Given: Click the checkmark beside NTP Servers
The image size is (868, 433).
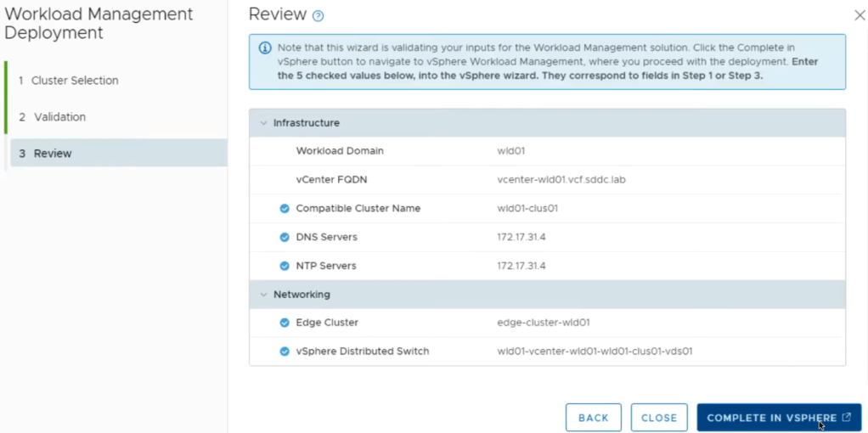Looking at the screenshot, I should (x=285, y=267).
